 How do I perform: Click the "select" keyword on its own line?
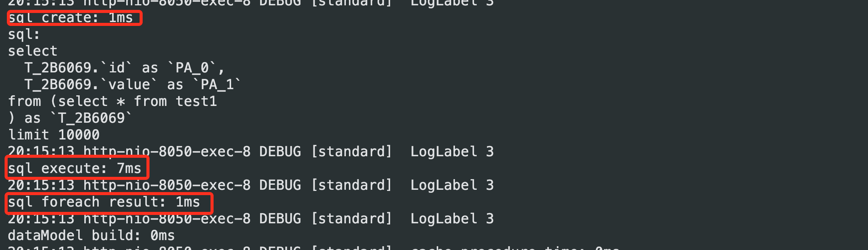(x=32, y=51)
